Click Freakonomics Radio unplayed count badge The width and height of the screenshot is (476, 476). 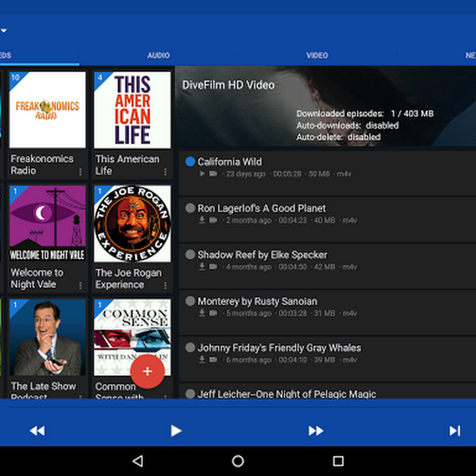point(16,78)
